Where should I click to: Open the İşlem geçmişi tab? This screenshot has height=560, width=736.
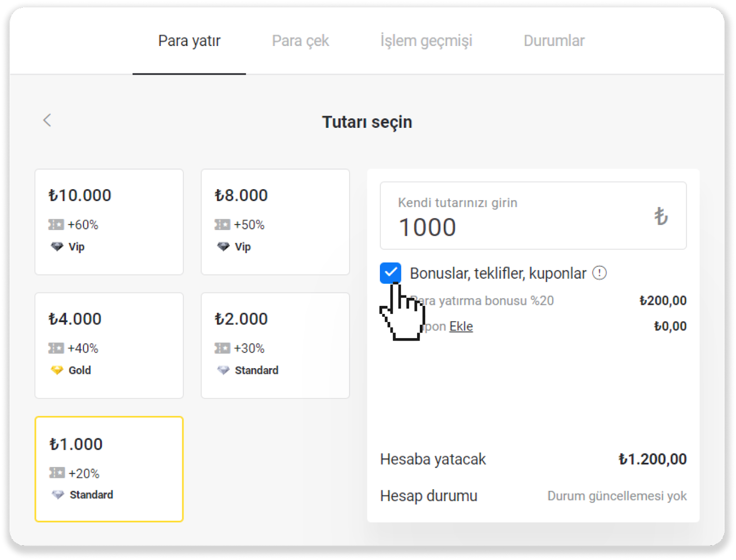pos(426,41)
